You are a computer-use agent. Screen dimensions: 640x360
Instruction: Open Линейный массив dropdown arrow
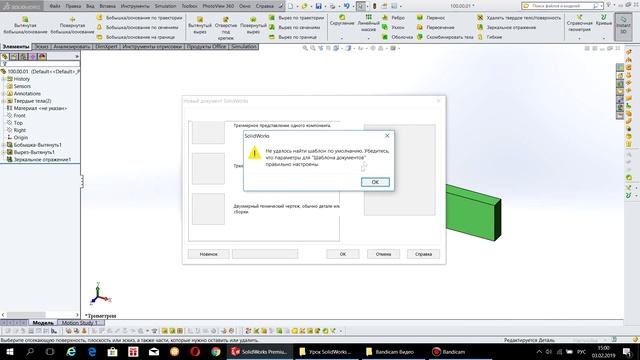(x=368, y=38)
